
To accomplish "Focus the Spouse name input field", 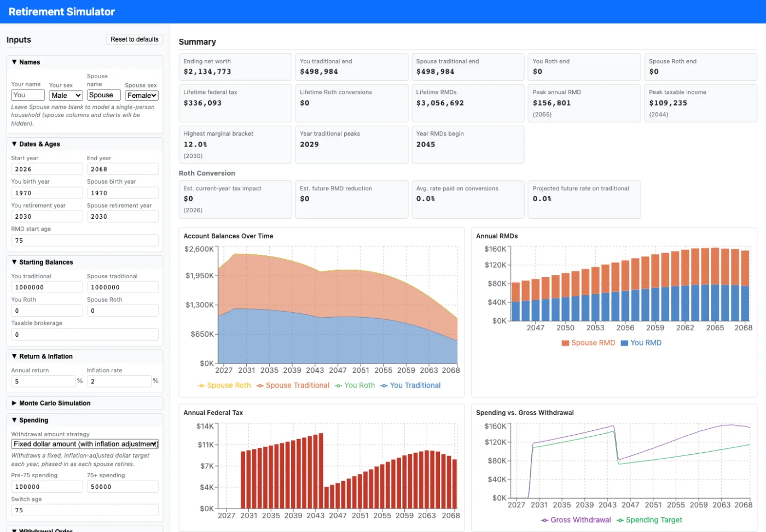I will point(103,95).
